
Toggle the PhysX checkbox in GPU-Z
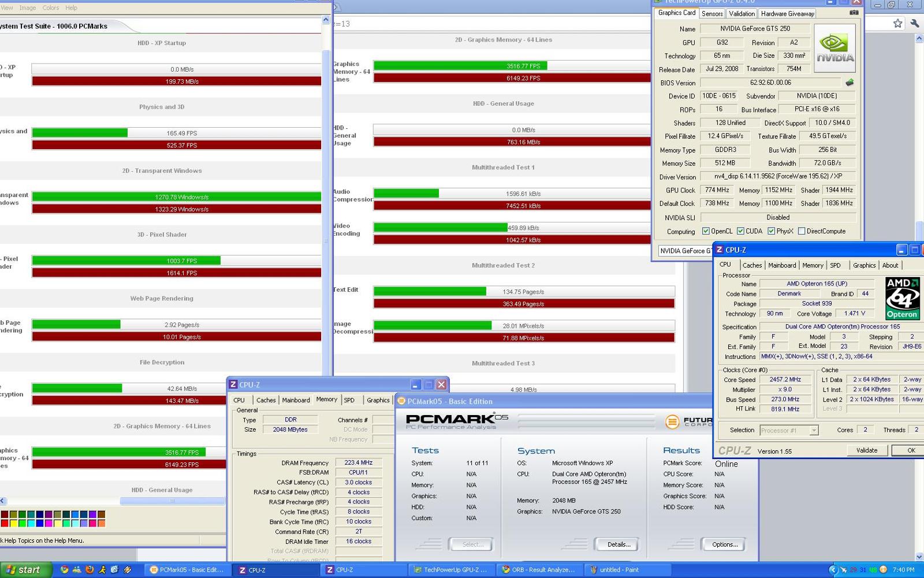click(x=771, y=231)
